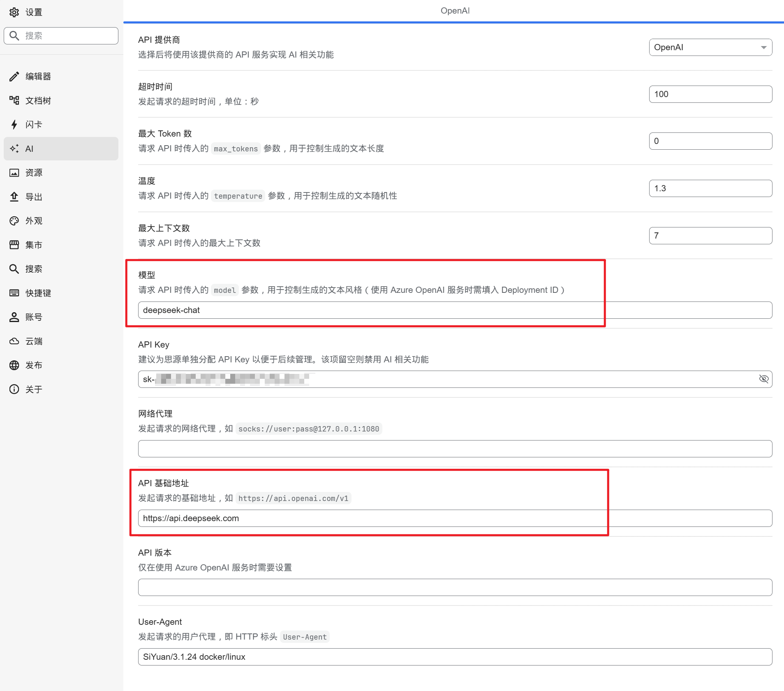This screenshot has width=784, height=691.
Task: Click the API Key input field
Action: (x=455, y=379)
